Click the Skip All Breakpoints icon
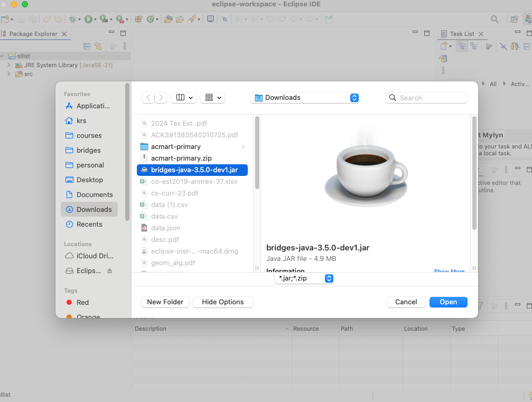Screen dimensions: 532x402 pyautogui.click(x=225, y=20)
